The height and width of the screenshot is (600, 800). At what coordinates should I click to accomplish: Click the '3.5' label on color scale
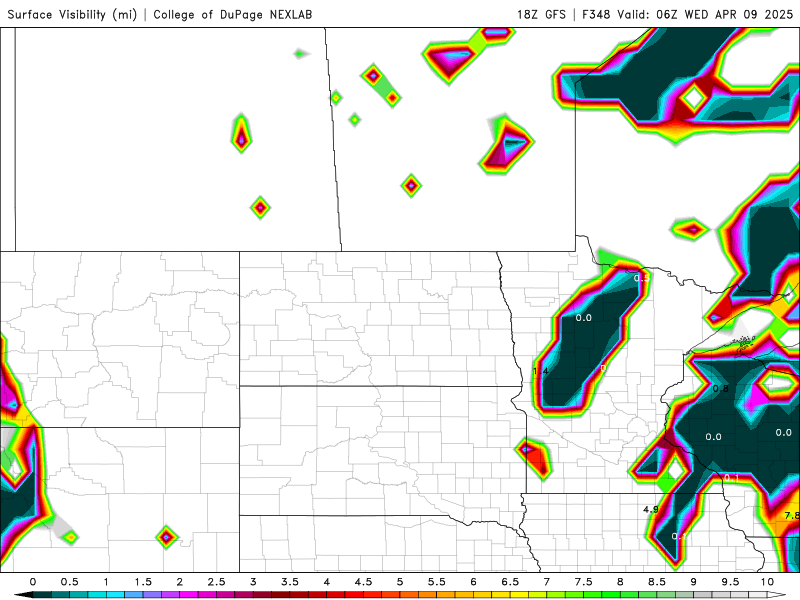coord(290,582)
